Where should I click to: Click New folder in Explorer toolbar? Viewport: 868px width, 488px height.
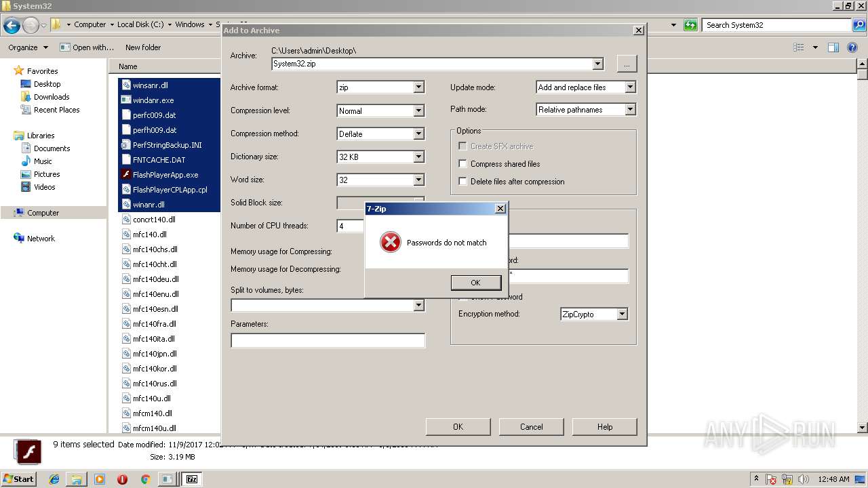pyautogui.click(x=143, y=47)
